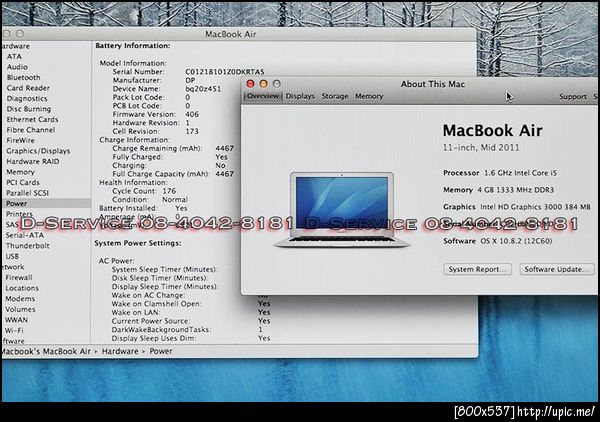Select Fibre Channel in the sidebar
Screen dimensions: 600x422
31,130
